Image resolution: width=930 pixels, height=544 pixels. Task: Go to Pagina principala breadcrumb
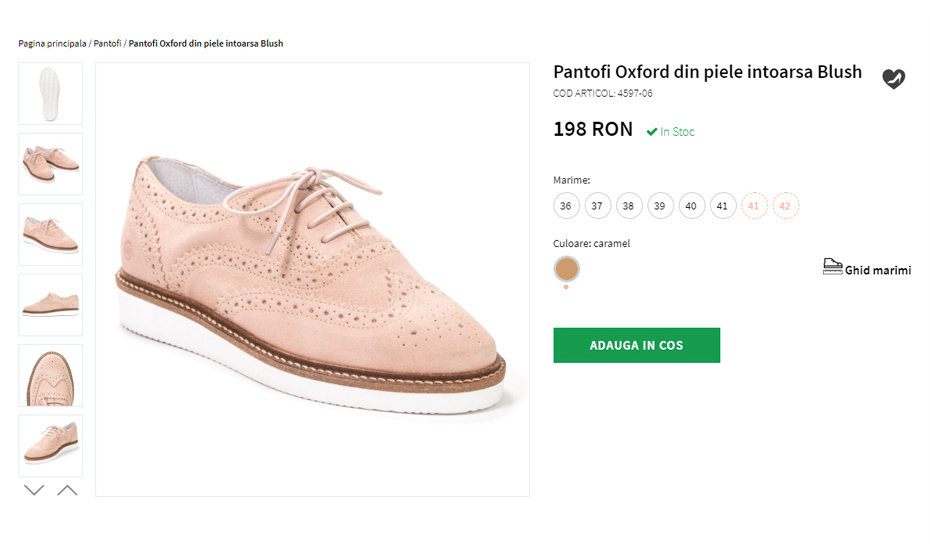52,44
